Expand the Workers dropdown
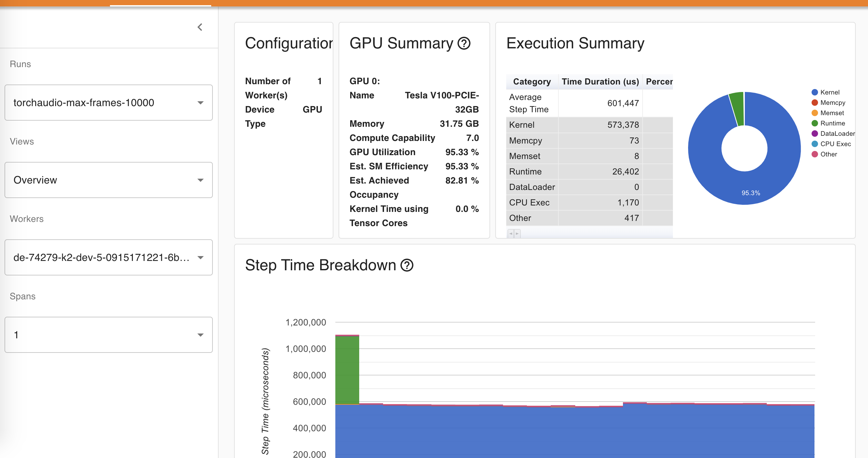The height and width of the screenshot is (458, 868). tap(108, 257)
